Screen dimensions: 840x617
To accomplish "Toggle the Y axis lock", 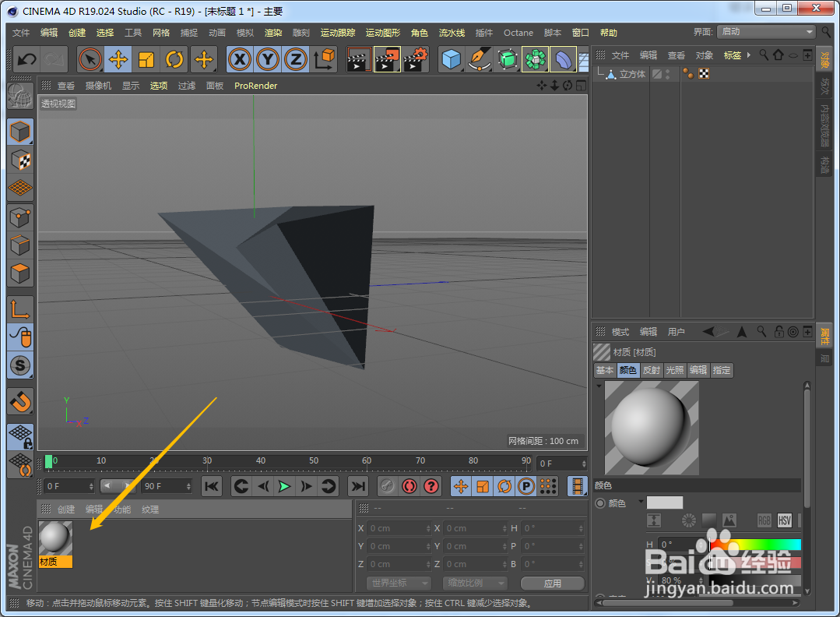I will (x=268, y=59).
